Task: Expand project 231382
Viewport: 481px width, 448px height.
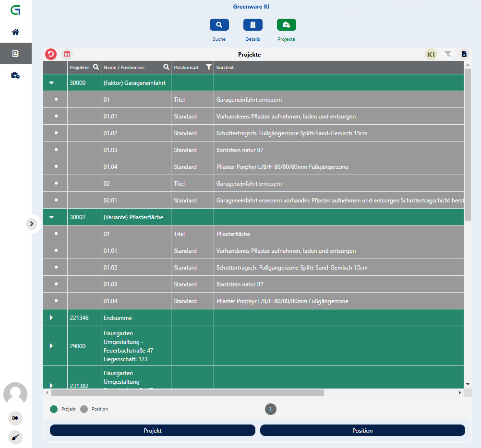Action: click(51, 386)
